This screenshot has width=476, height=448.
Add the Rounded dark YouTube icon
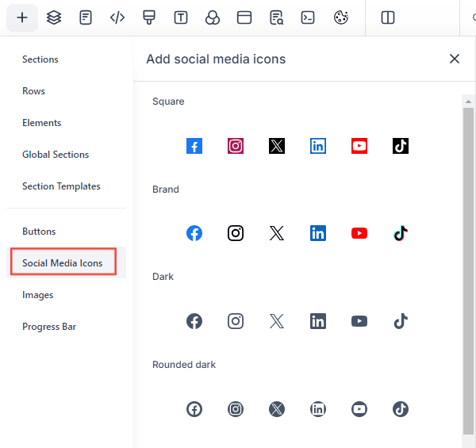[359, 409]
